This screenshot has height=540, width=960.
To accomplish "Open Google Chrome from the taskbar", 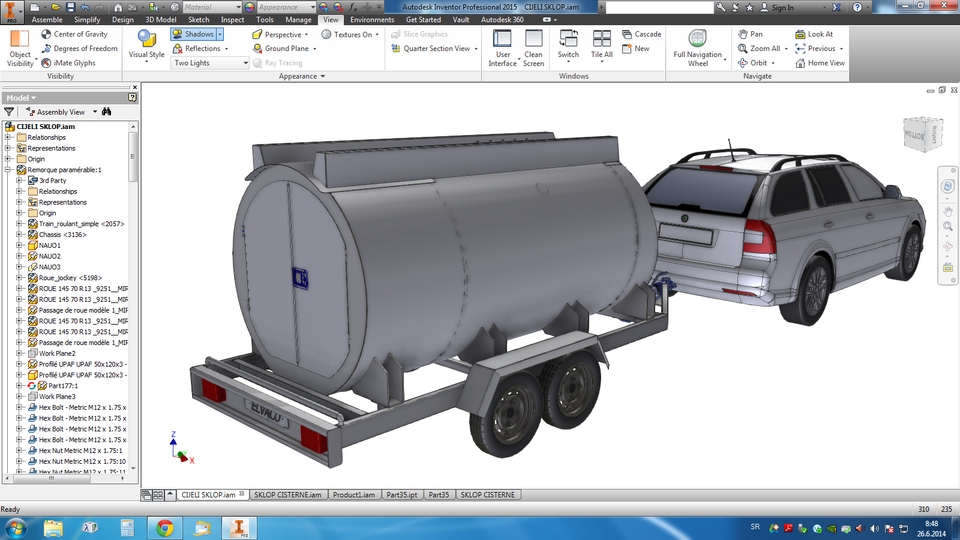I will [164, 526].
